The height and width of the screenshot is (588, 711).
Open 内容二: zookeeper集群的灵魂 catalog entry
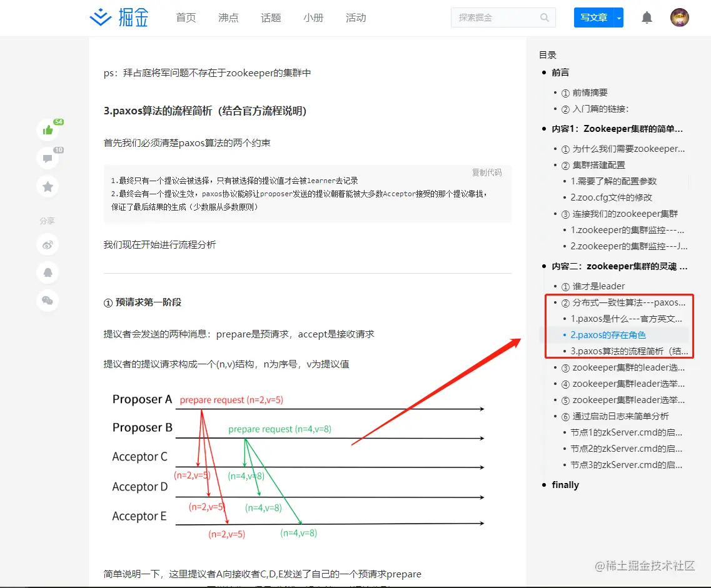click(620, 266)
